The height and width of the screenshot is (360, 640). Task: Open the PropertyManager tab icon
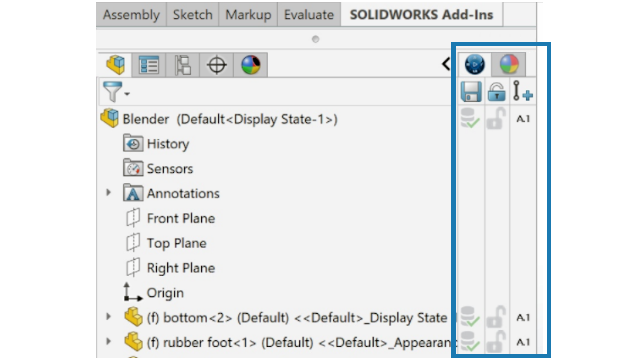point(149,64)
